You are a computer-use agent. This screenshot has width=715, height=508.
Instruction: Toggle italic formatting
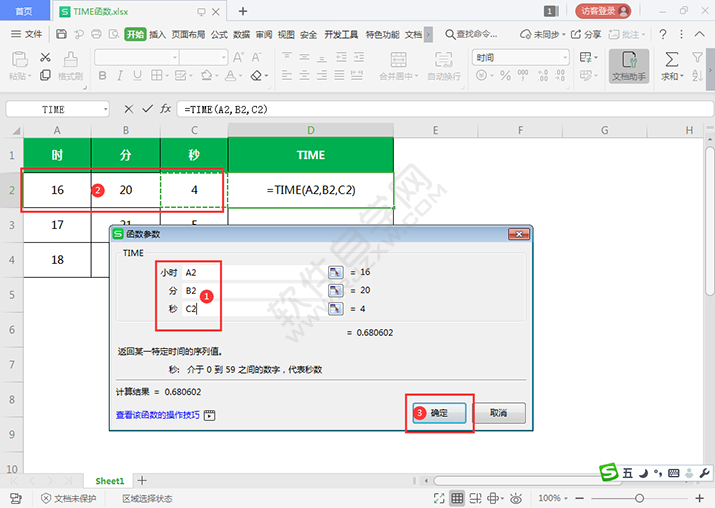120,75
